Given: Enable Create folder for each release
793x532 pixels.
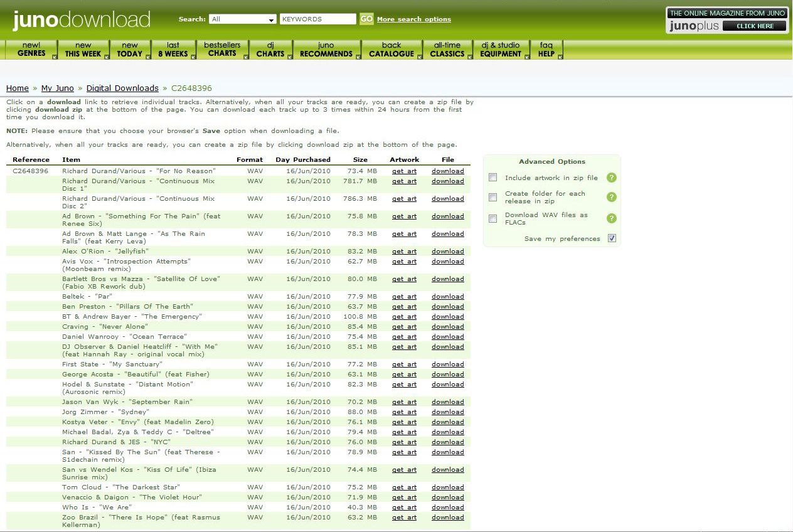Looking at the screenshot, I should tap(492, 197).
